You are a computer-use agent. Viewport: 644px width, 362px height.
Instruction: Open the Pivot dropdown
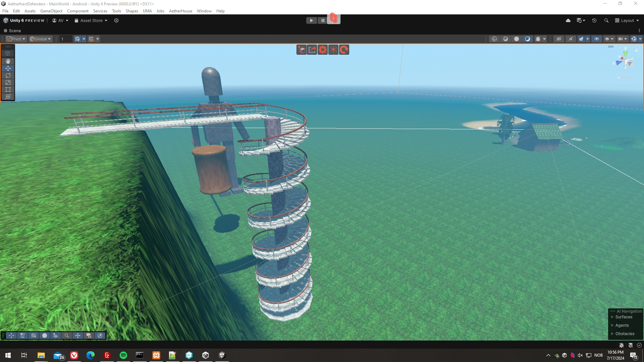16,39
